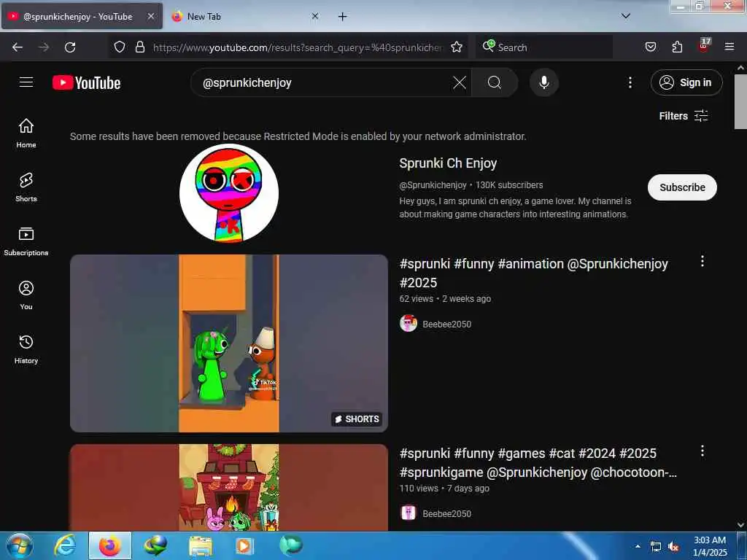View site security padlock info

[139, 47]
